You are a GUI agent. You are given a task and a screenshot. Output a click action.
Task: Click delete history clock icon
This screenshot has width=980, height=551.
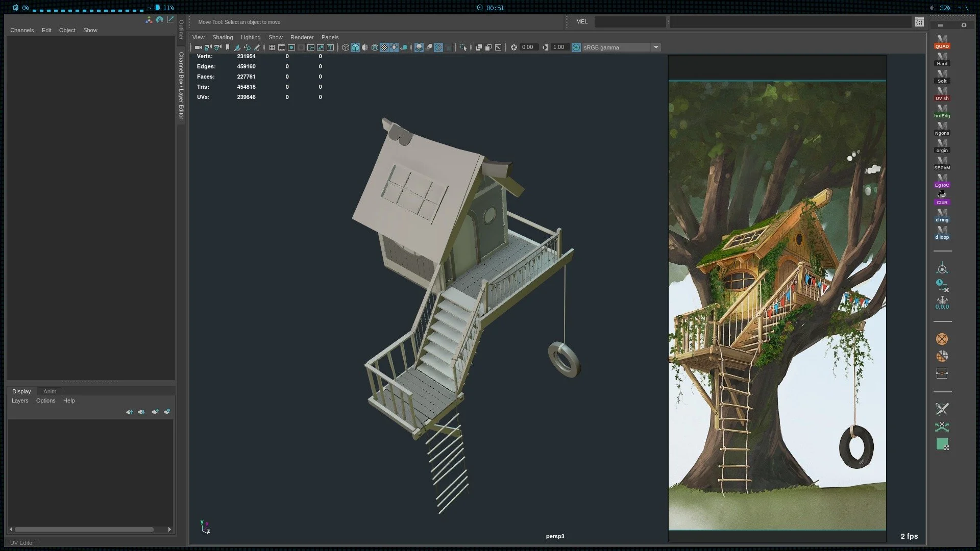click(942, 285)
